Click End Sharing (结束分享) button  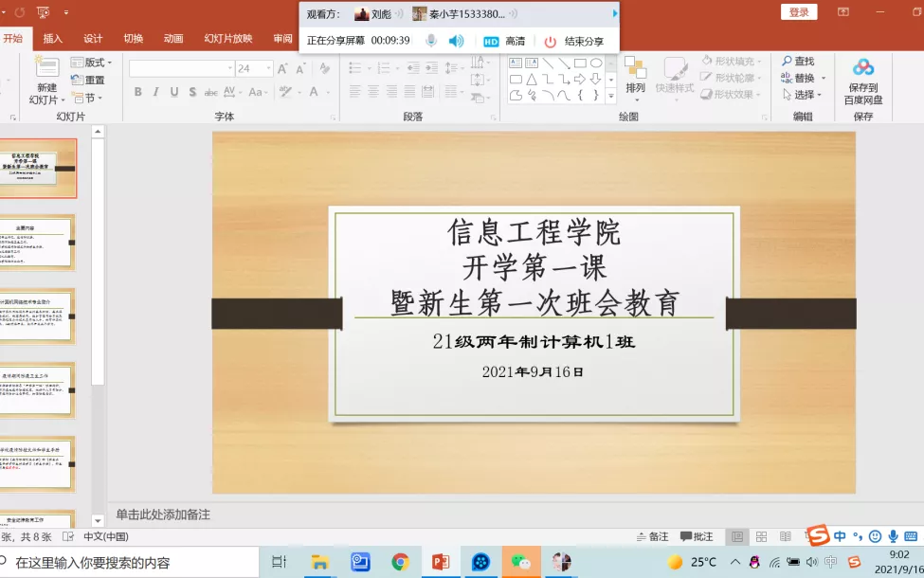pyautogui.click(x=574, y=42)
